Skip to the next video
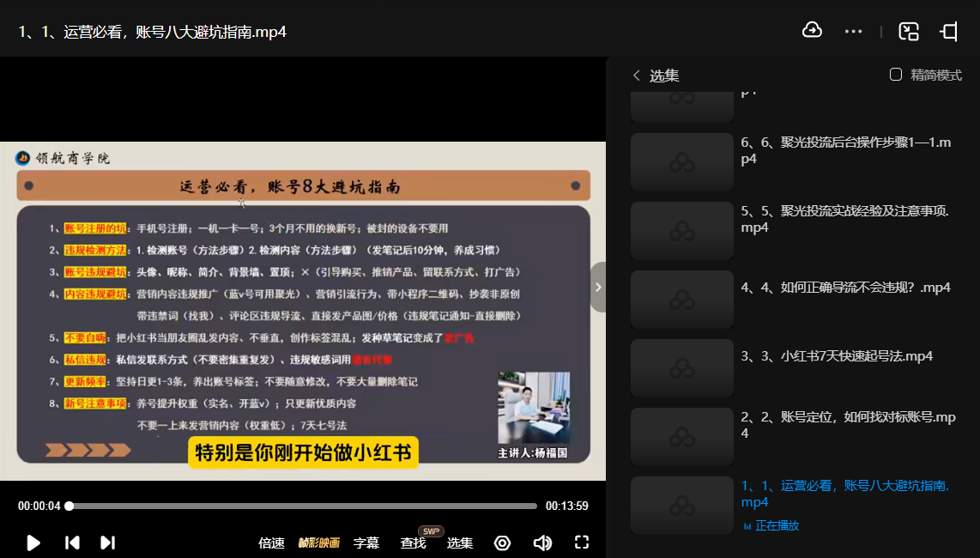This screenshot has width=980, height=558. click(x=107, y=543)
